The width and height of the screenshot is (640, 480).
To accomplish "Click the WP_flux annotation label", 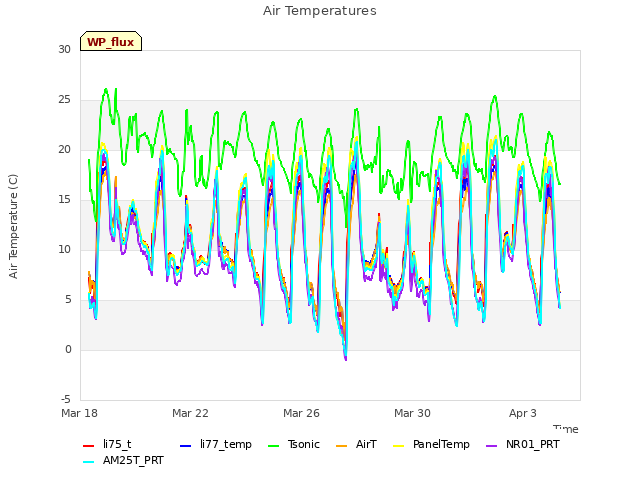I will pyautogui.click(x=111, y=42).
